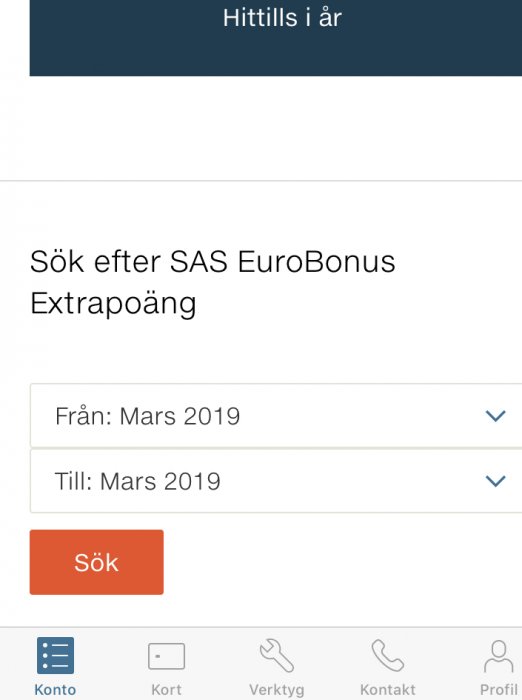Tap the Kort card icon
Screen dimensions: 522x700
coord(167,656)
